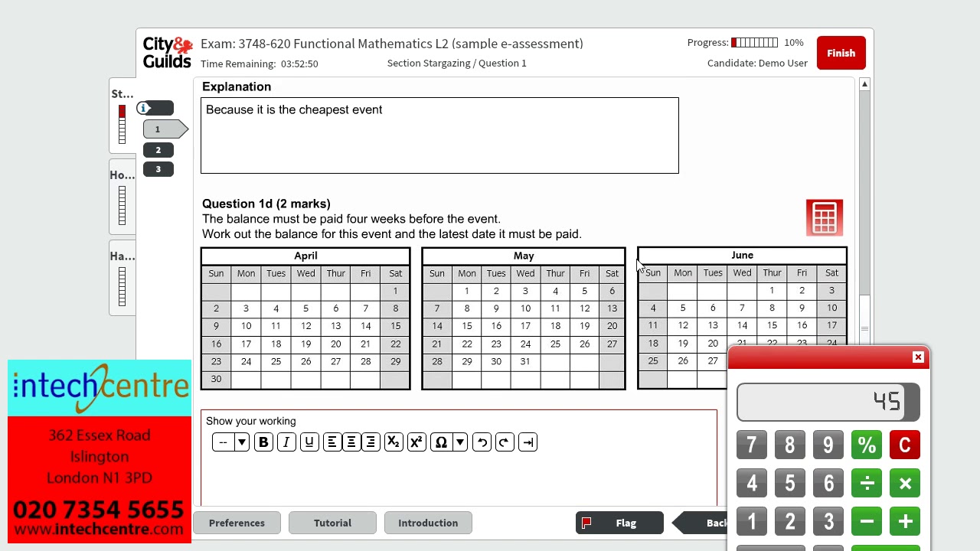Align working text left
This screenshot has width=980, height=551.
[x=332, y=442]
